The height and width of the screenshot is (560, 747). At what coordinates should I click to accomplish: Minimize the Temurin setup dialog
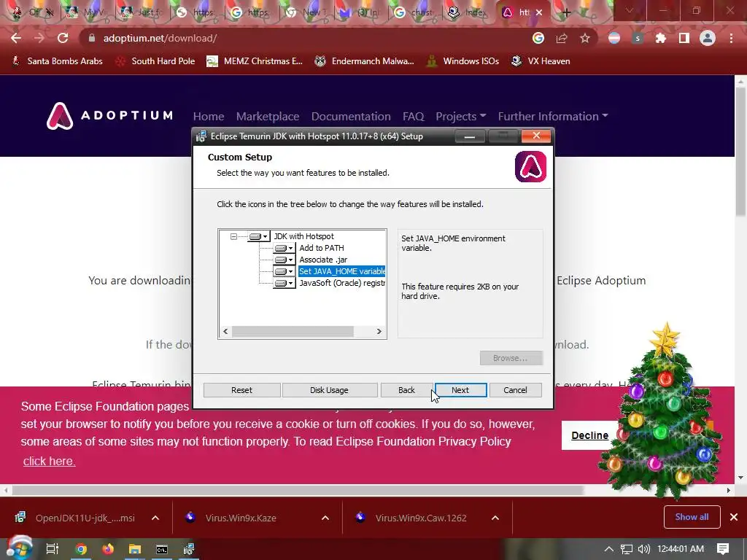[x=470, y=136]
